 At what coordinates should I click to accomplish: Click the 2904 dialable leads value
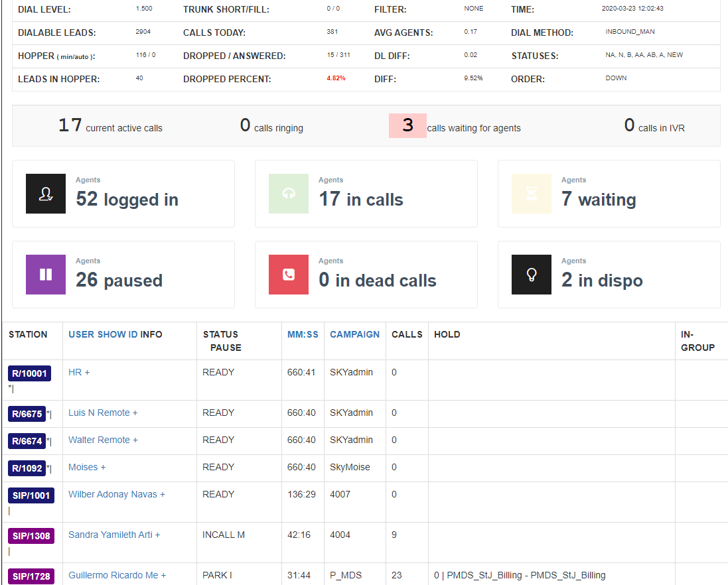[143, 32]
